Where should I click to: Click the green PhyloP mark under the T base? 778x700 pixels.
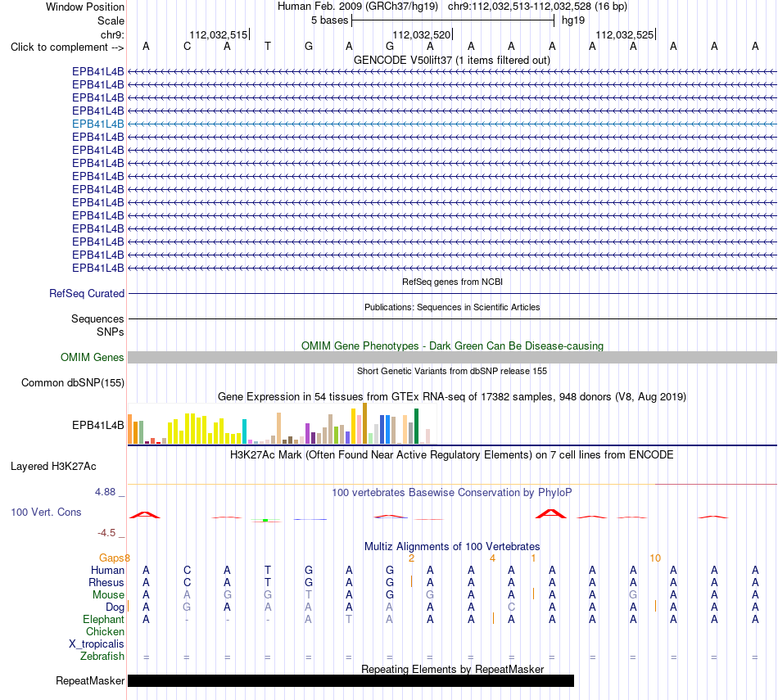click(266, 520)
